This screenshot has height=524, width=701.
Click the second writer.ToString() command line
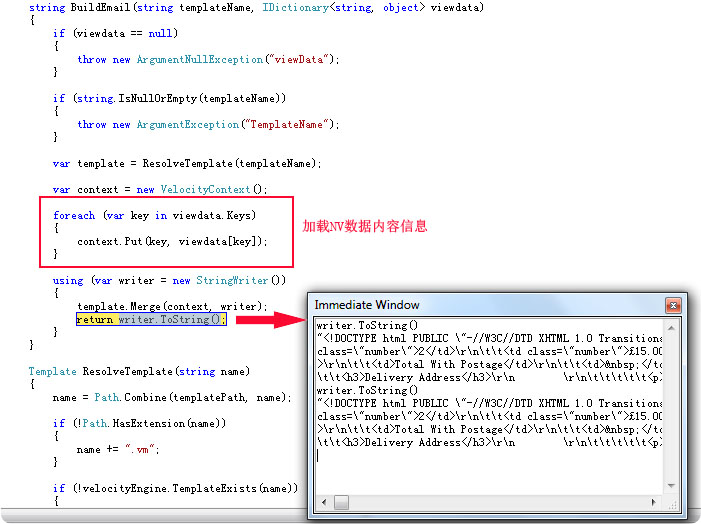click(x=367, y=390)
